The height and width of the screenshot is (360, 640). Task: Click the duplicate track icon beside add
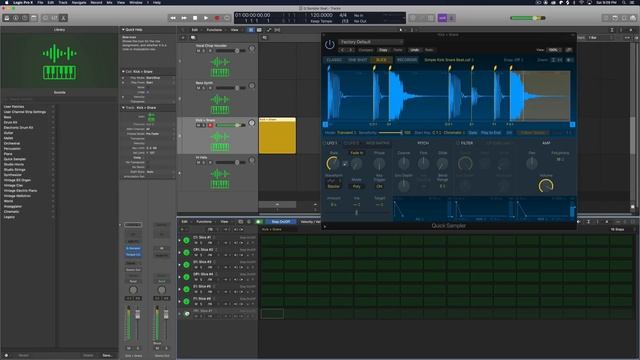[x=193, y=38]
